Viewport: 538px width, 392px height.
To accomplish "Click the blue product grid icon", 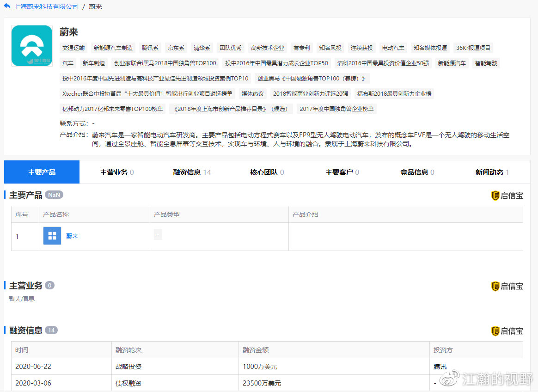I will tap(52, 236).
